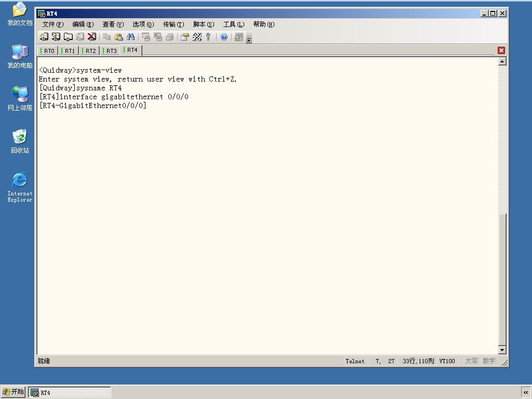Click window resize grip in status bar
The image size is (532, 399).
click(504, 363)
